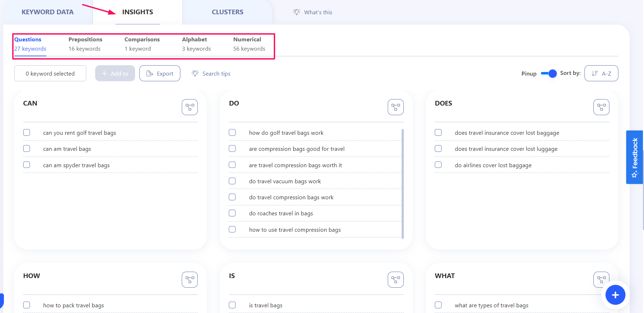The image size is (644, 313).
Task: Switch to the CLUSTERS tab
Action: (227, 12)
